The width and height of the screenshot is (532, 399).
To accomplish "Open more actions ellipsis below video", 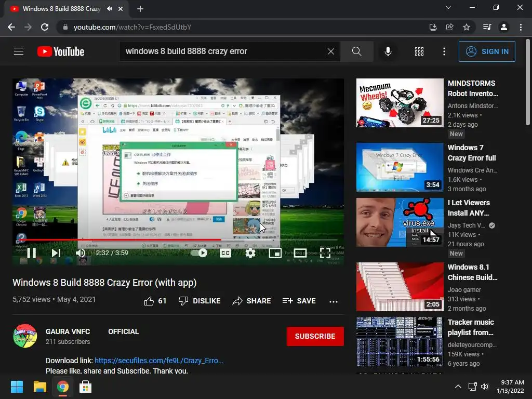I will [334, 301].
